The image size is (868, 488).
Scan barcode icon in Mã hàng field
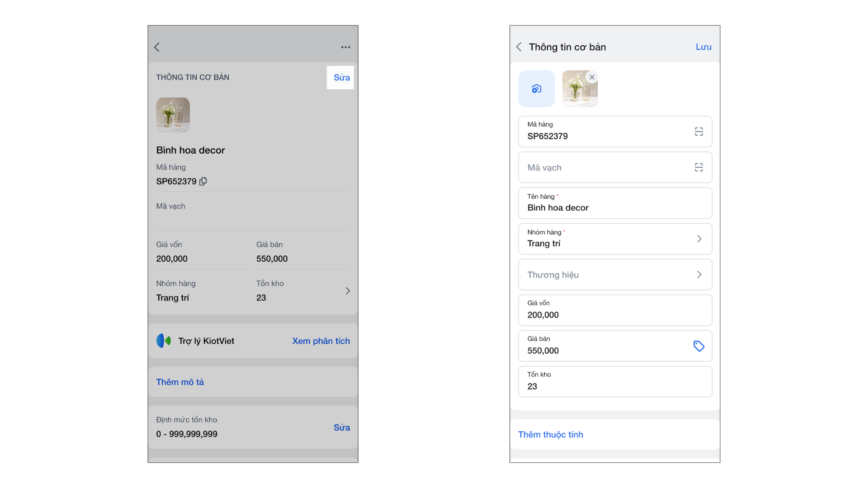(x=698, y=131)
